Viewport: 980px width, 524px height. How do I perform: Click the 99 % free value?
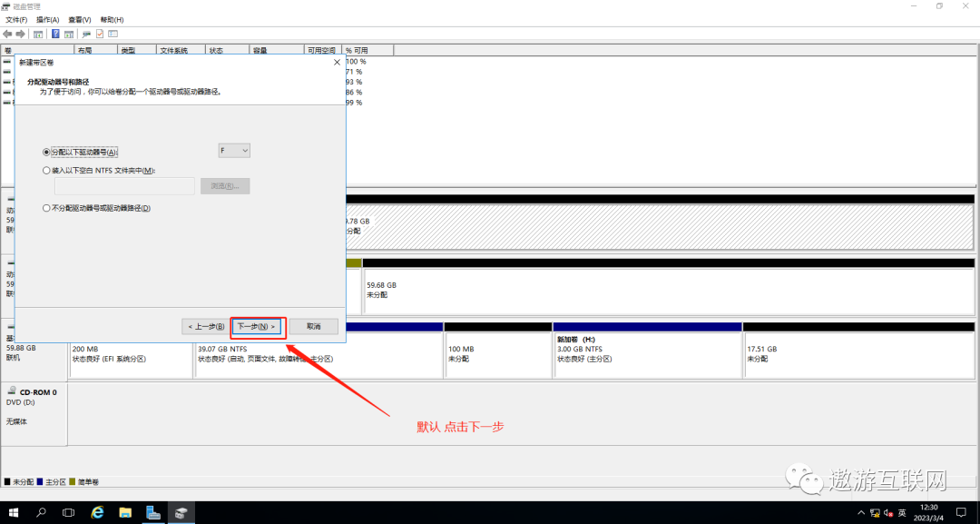coord(355,103)
